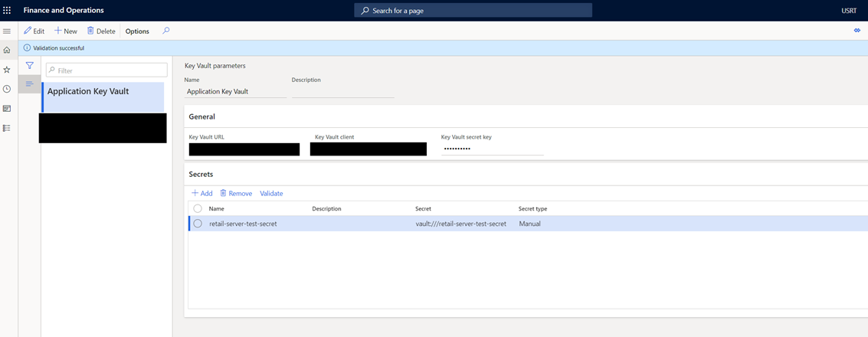
Task: Select Application Key Vault in the list
Action: [x=103, y=92]
